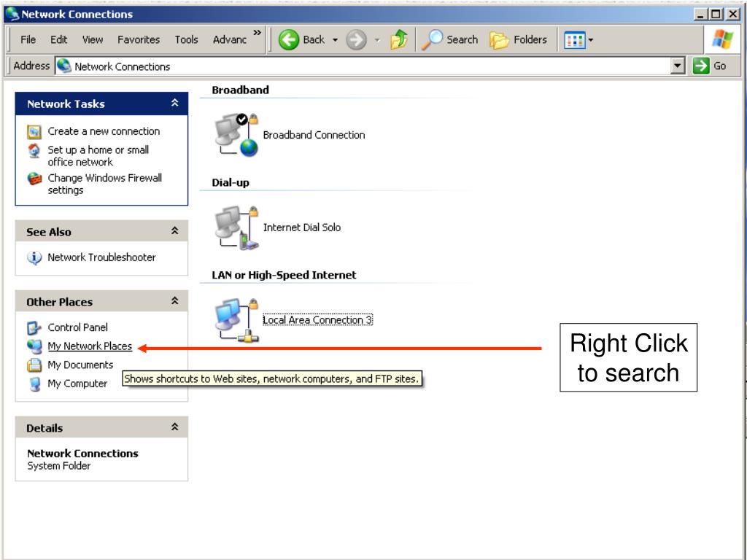This screenshot has width=747, height=560.
Task: Collapse the Other Places panel
Action: (175, 301)
